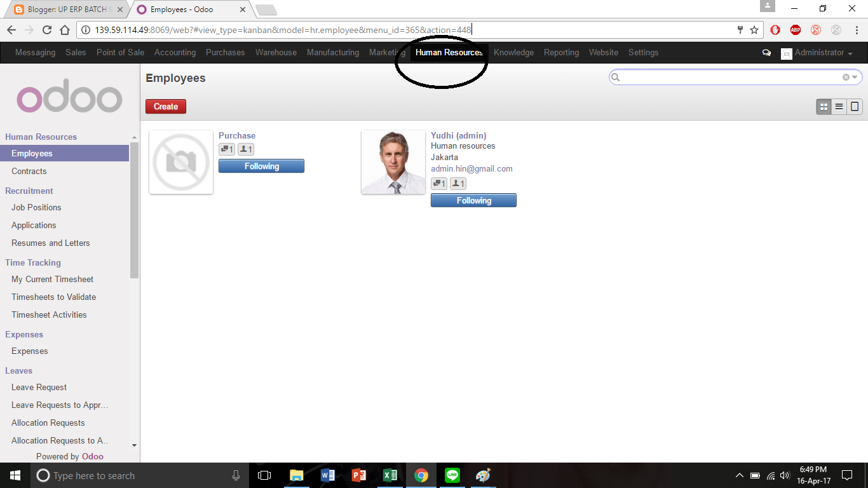Viewport: 868px width, 488px height.
Task: Open Chrome menu with three dots
Action: 856,30
